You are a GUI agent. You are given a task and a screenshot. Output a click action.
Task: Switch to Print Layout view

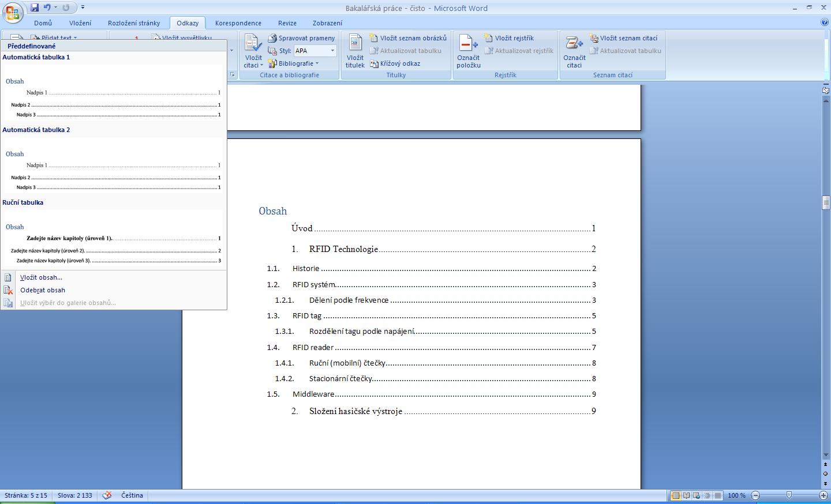pyautogui.click(x=676, y=495)
